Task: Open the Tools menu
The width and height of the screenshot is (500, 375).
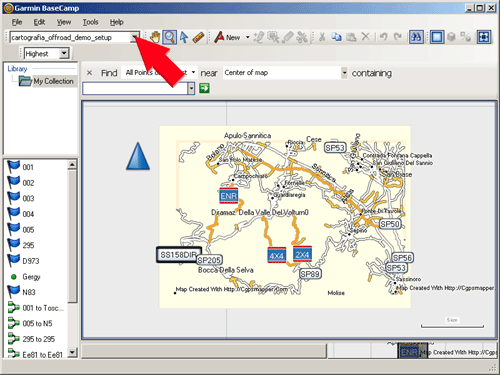Action: click(90, 22)
